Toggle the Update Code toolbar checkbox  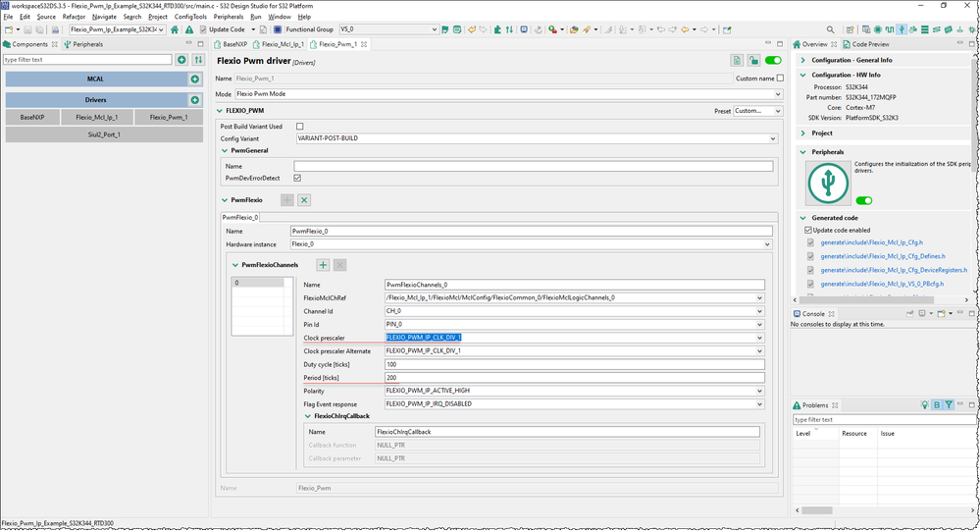[x=202, y=29]
